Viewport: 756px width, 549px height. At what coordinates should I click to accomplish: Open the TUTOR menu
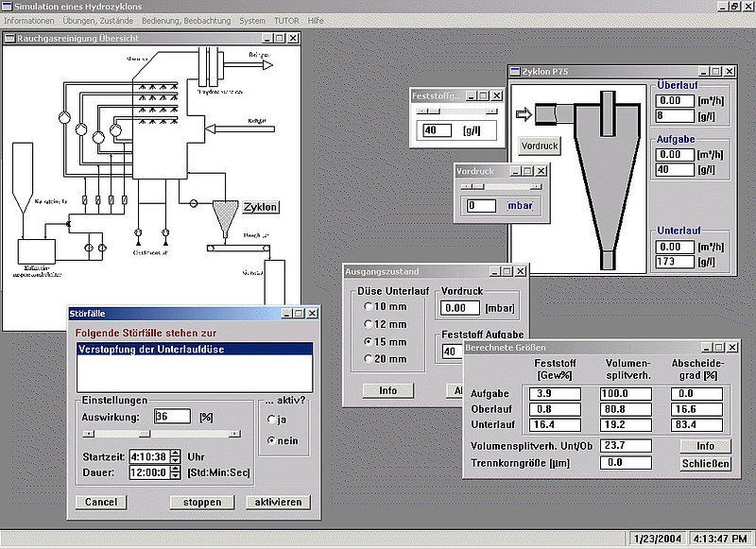coord(286,21)
